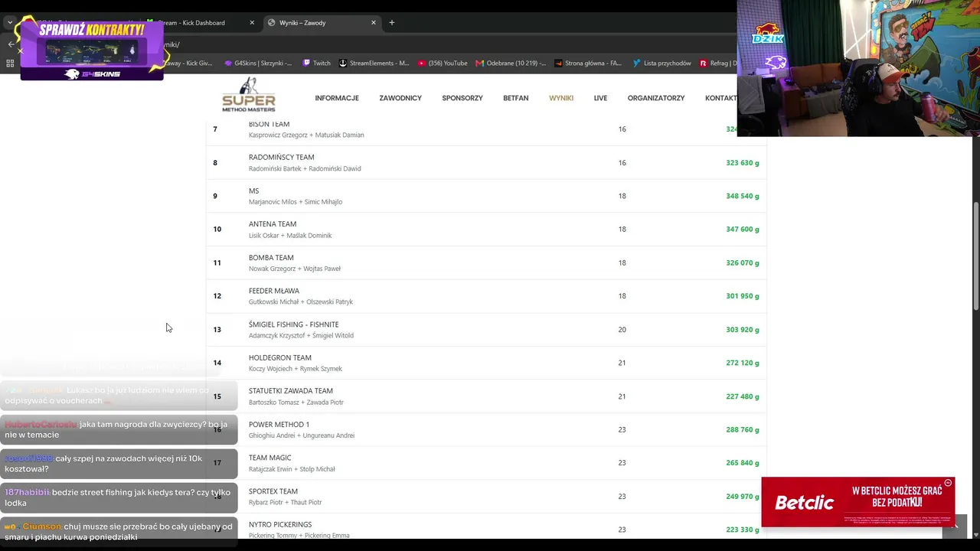Select the SPORTEX TEAM name

pyautogui.click(x=273, y=491)
